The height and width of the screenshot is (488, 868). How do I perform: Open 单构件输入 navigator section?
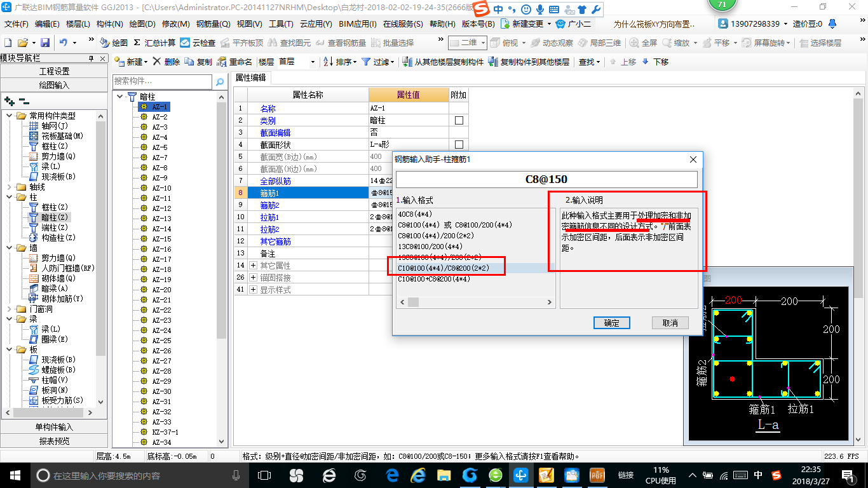click(x=54, y=427)
